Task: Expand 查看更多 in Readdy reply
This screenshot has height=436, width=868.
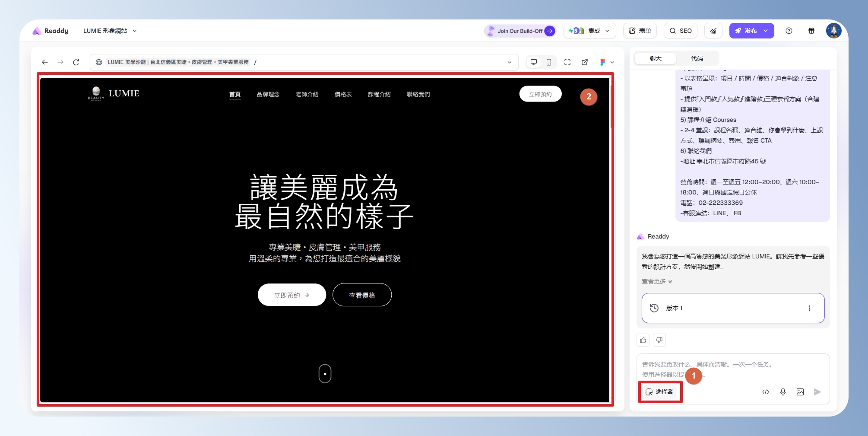Action: tap(656, 281)
